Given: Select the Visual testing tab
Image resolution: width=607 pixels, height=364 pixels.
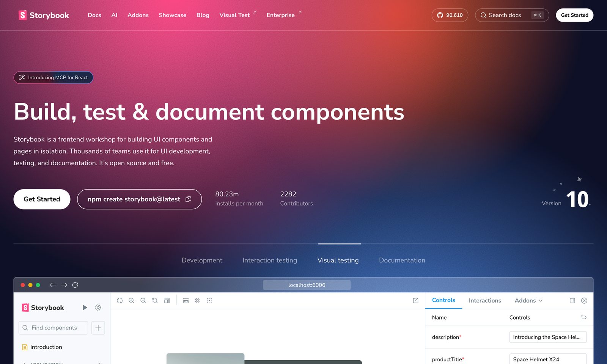Looking at the screenshot, I should (x=338, y=260).
